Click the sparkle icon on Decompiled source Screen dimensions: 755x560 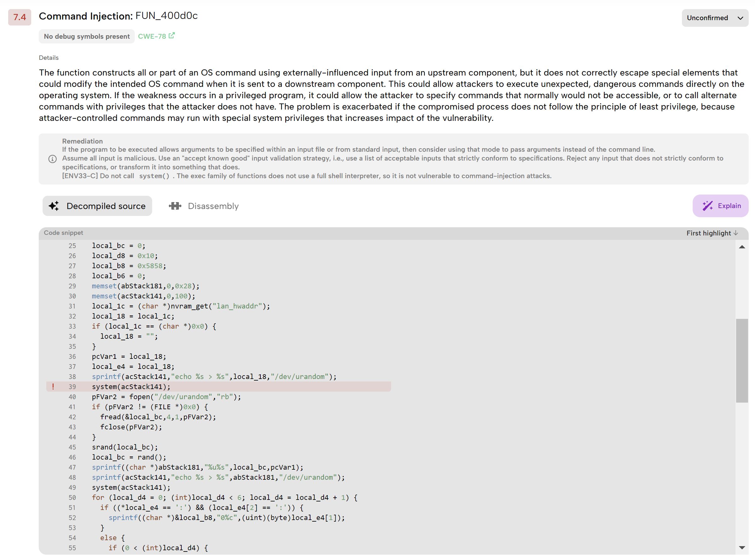click(54, 206)
